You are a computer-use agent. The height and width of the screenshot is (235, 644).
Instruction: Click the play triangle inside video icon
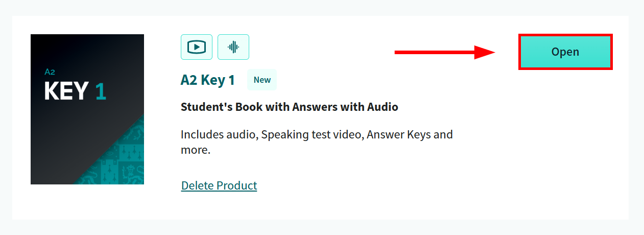197,48
